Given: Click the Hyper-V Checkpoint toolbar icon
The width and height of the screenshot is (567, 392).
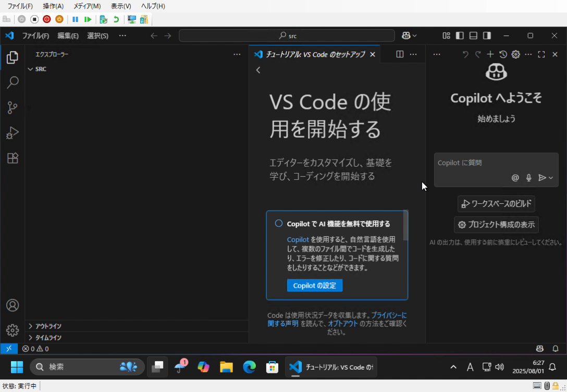Looking at the screenshot, I should tap(103, 19).
